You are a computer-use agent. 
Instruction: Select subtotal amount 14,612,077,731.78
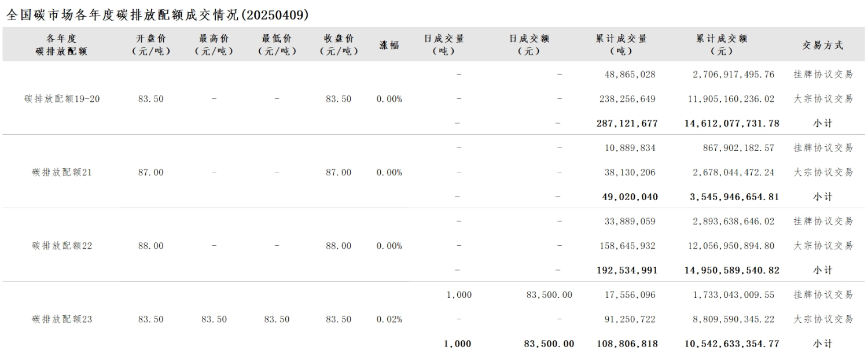point(732,123)
